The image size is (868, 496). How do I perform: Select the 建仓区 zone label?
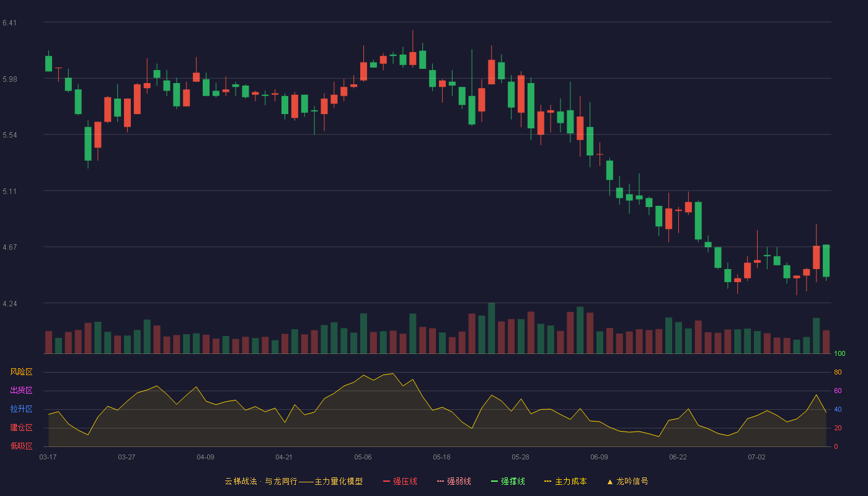[x=21, y=428]
